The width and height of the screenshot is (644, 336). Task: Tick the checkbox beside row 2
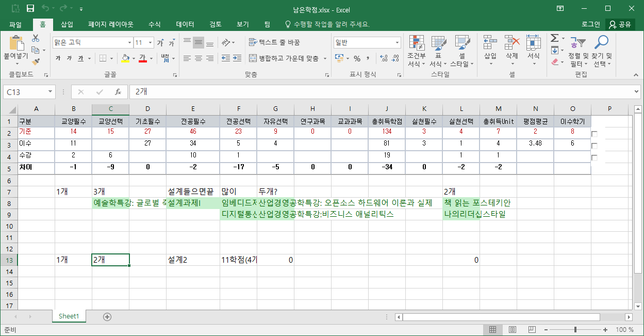595,134
